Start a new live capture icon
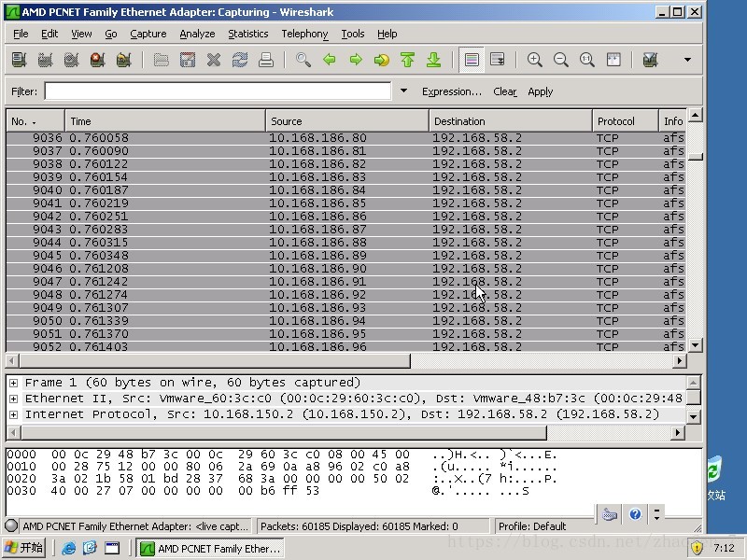The image size is (747, 560). tap(72, 60)
